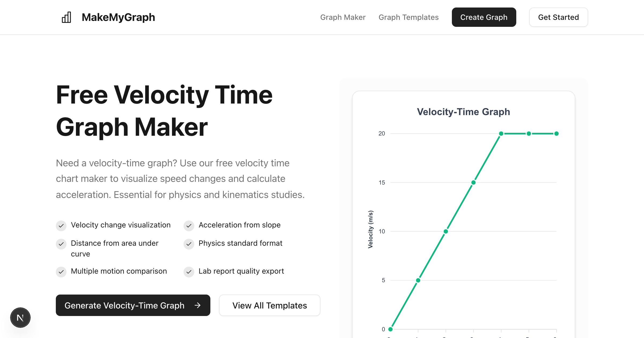The image size is (644, 338).
Task: Click the MakeMyGraph bar chart logo icon
Action: (66, 17)
